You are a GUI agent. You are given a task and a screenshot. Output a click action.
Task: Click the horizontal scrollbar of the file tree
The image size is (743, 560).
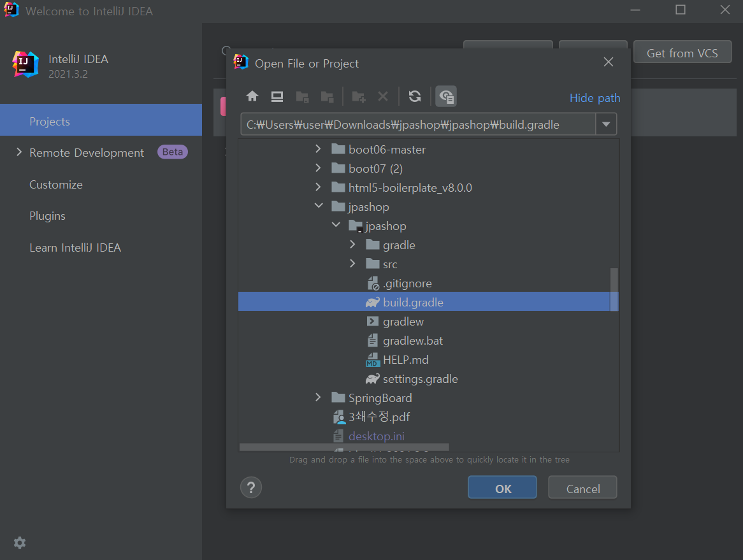(x=345, y=447)
